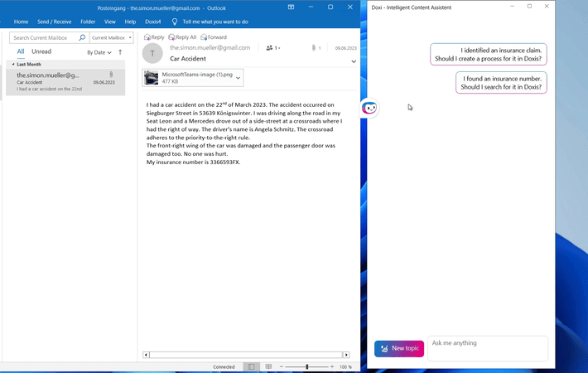Click the insurance claim suggestion bubble

(x=489, y=55)
